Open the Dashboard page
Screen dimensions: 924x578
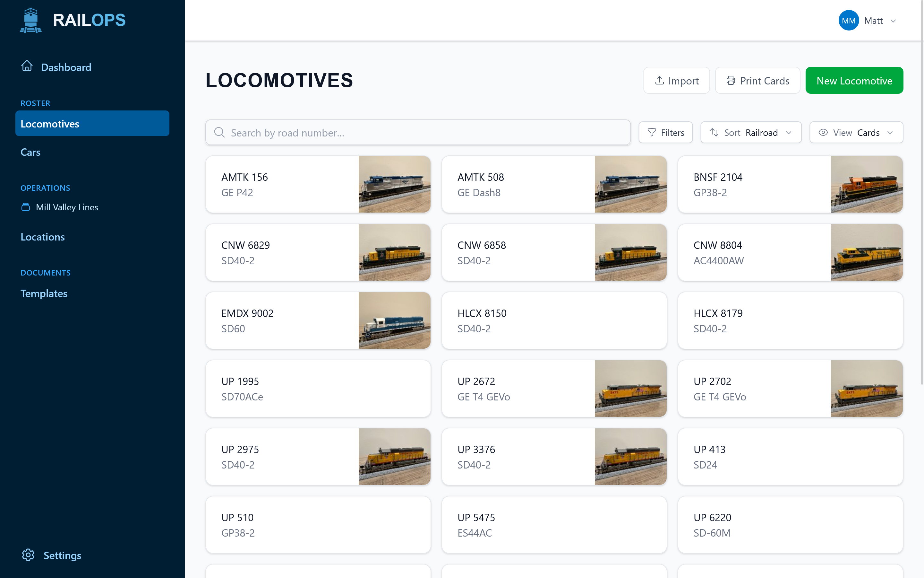66,67
